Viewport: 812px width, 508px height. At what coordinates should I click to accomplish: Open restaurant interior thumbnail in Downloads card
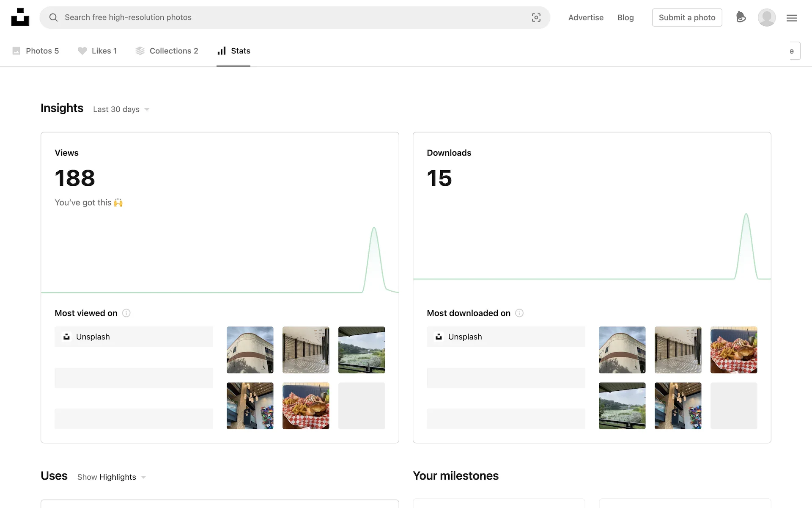tap(678, 406)
